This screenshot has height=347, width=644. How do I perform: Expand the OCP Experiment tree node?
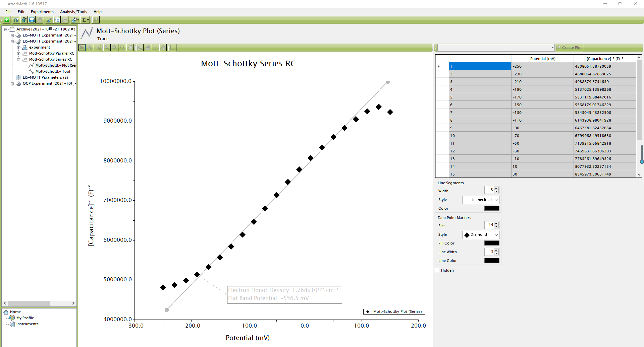(x=12, y=83)
